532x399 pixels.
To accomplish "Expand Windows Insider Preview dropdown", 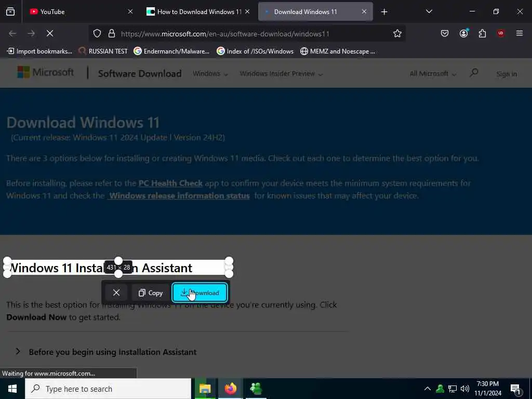I will pyautogui.click(x=281, y=74).
